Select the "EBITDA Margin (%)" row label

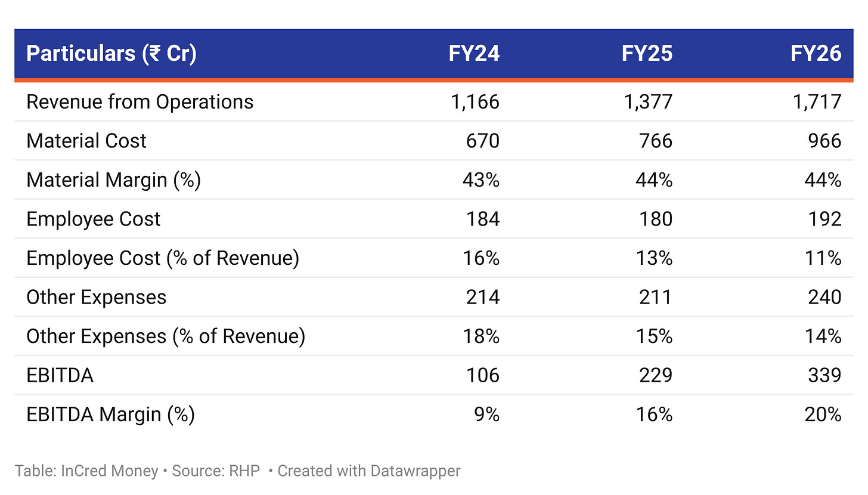click(x=111, y=414)
